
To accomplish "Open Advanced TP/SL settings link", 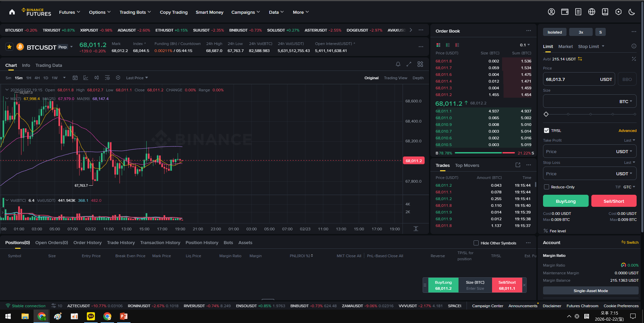I will tap(627, 131).
